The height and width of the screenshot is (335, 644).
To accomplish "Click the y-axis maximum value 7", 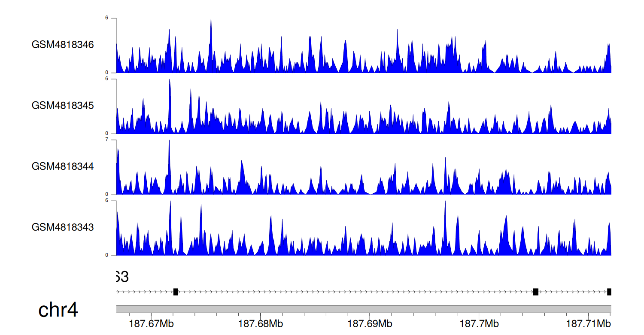I will click(112, 140).
